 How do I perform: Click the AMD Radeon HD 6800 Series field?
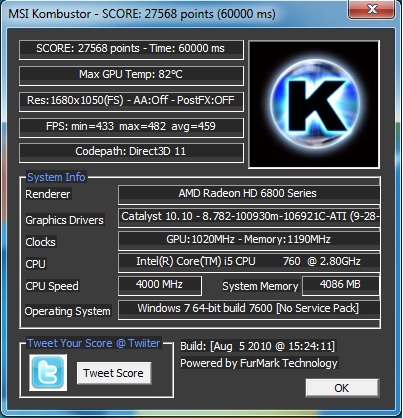[249, 194]
